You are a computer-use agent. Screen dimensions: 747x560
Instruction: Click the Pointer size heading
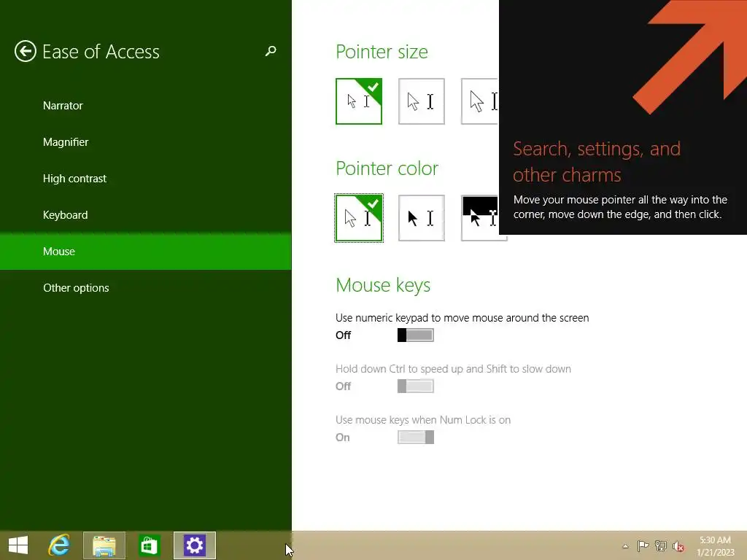pos(382,52)
